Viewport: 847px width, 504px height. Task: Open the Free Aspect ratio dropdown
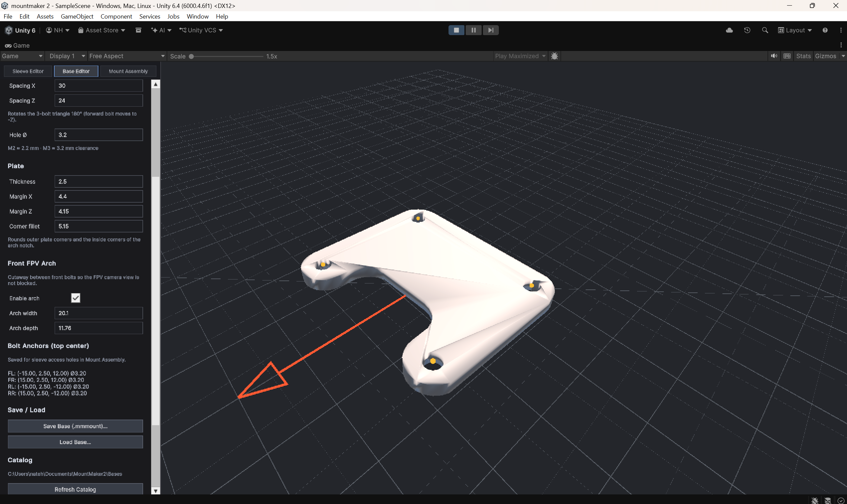tap(127, 56)
